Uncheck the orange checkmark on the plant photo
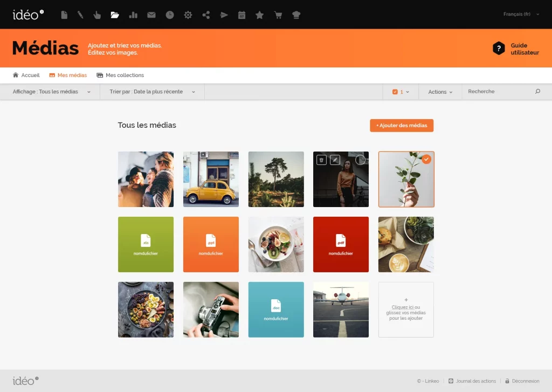This screenshot has width=552, height=392. coord(426,160)
